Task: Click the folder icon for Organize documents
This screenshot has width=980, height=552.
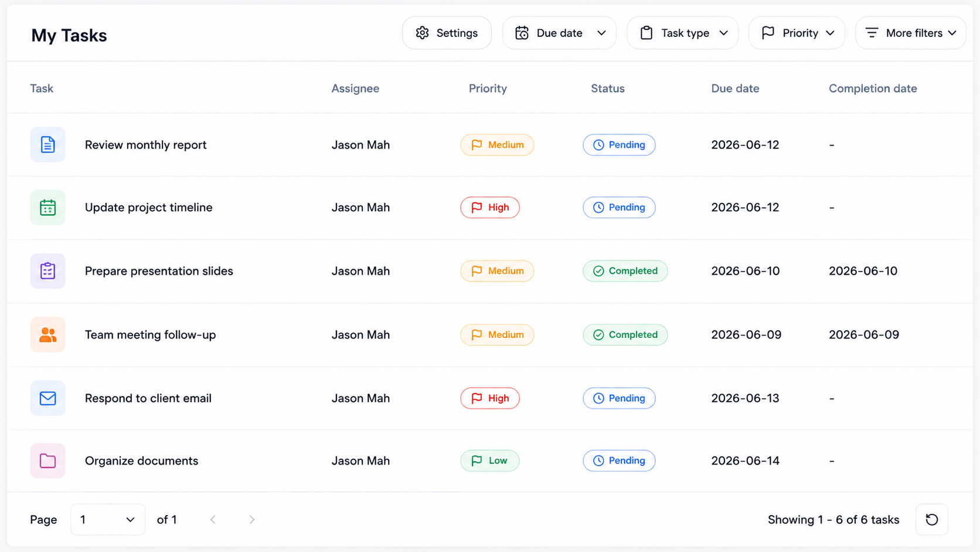Action: pos(47,461)
